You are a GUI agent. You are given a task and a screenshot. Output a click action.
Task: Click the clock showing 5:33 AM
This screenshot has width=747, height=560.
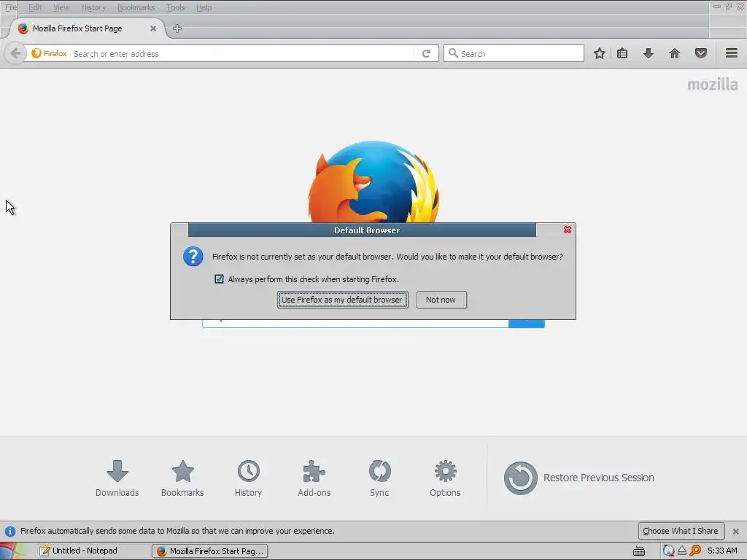[x=722, y=551]
